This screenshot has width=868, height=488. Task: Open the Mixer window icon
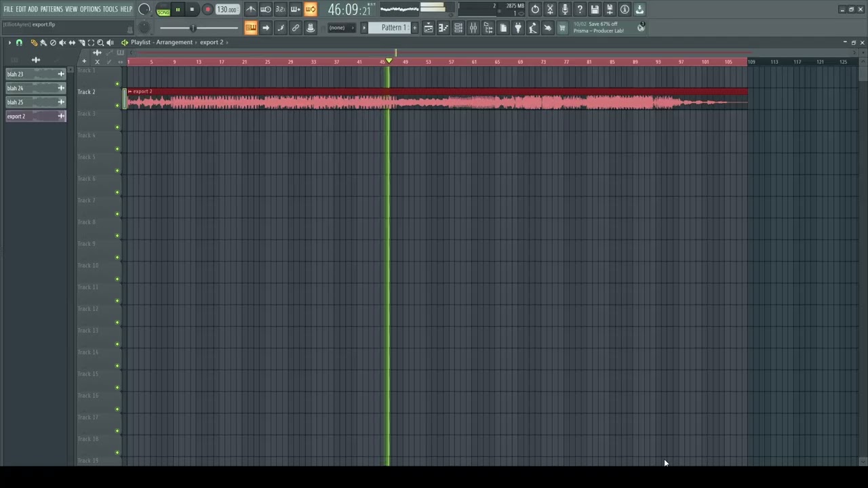tap(473, 28)
